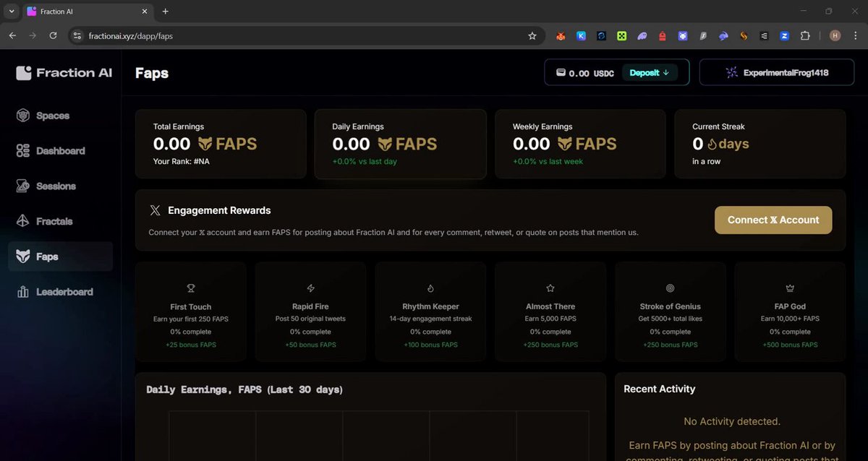Reload the page

click(53, 35)
